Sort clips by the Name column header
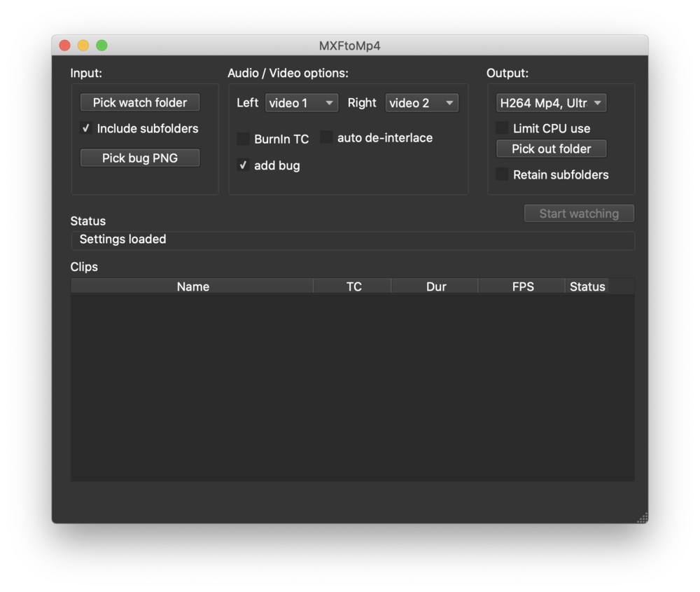This screenshot has height=592, width=700. 192,287
